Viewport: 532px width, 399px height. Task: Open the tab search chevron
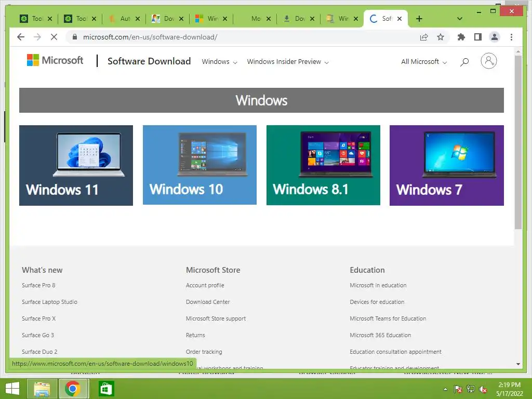[x=460, y=19]
